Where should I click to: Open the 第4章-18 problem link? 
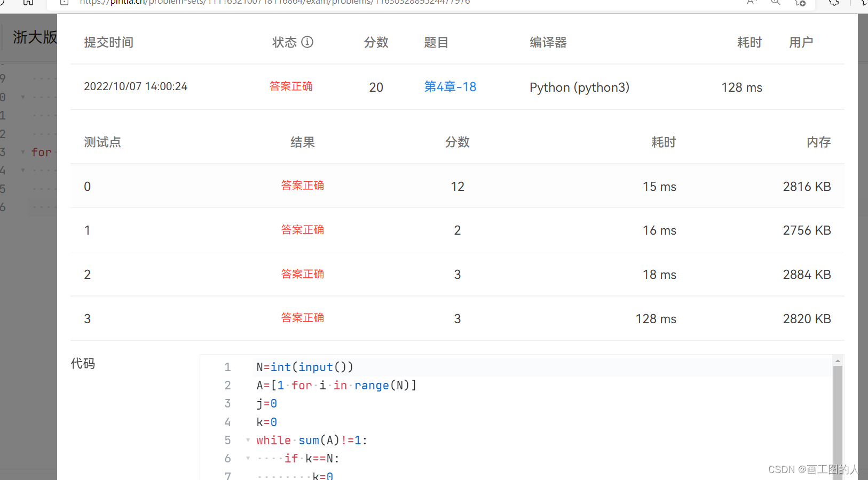point(450,87)
